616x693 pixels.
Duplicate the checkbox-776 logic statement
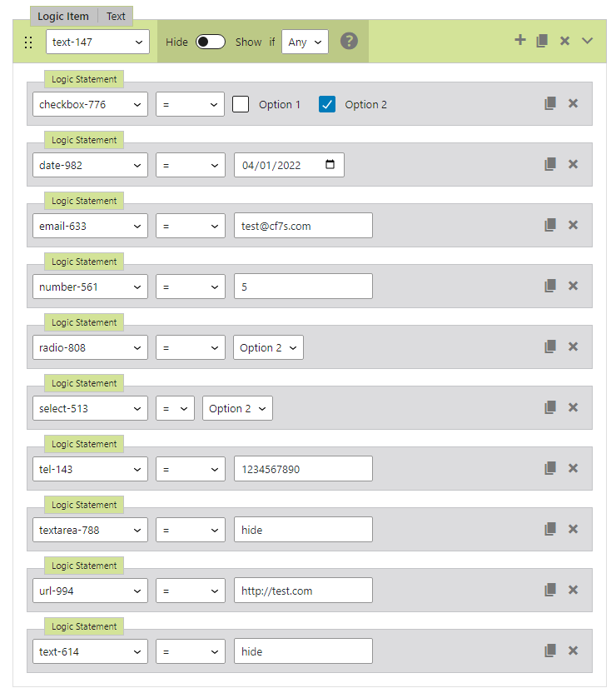[550, 103]
